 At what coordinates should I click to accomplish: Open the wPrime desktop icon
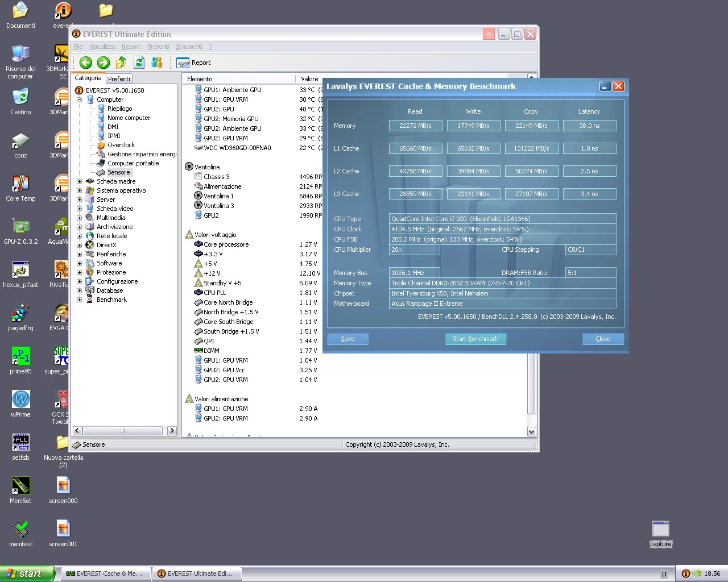coord(20,404)
